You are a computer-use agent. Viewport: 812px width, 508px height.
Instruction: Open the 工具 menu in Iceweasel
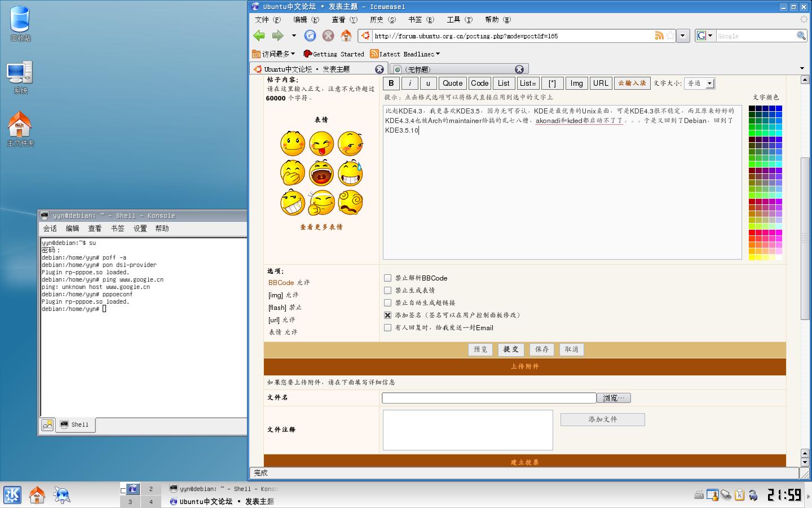point(459,19)
